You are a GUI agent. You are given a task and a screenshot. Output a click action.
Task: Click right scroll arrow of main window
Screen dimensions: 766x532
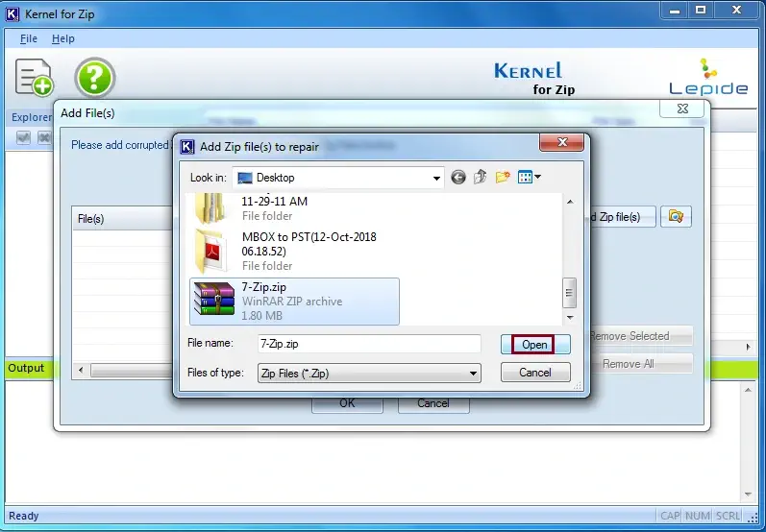[x=748, y=347]
